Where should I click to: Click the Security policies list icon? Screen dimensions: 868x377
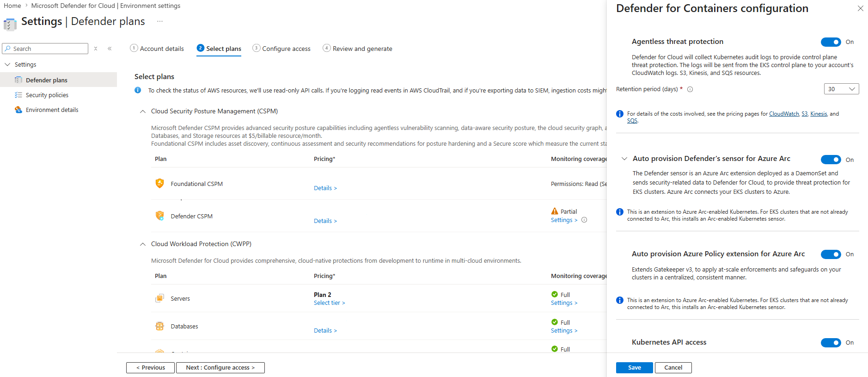(18, 95)
